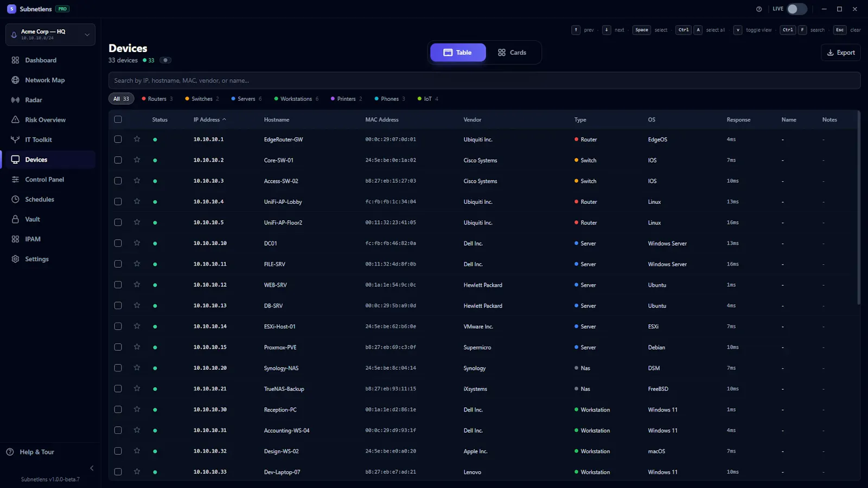Open Risk Overview from sidebar
Image resolution: width=868 pixels, height=488 pixels.
point(50,120)
